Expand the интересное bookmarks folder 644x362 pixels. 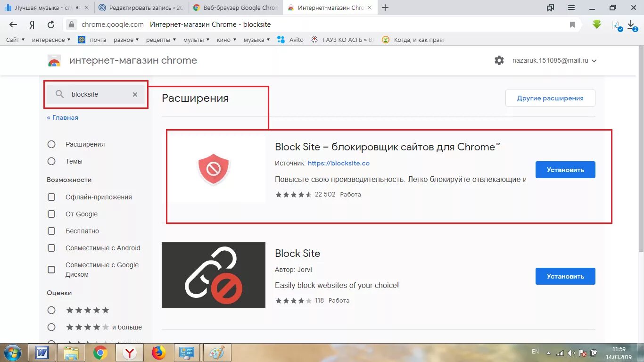click(x=51, y=40)
